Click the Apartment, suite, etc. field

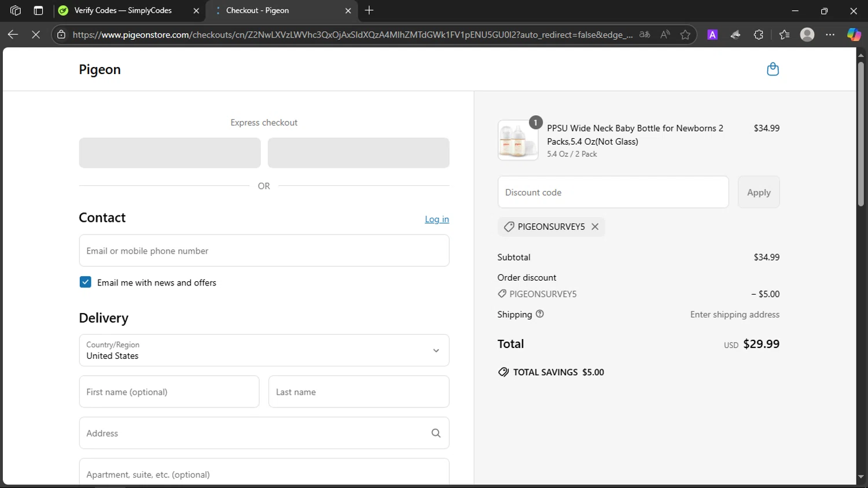tap(264, 472)
